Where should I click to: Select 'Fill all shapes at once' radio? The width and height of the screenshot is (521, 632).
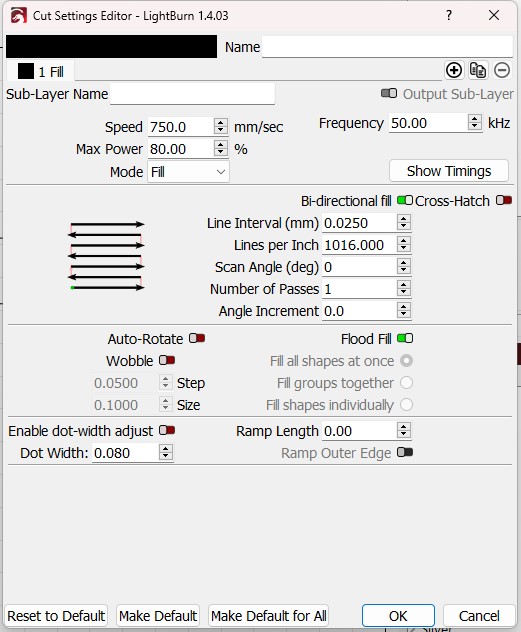point(407,361)
